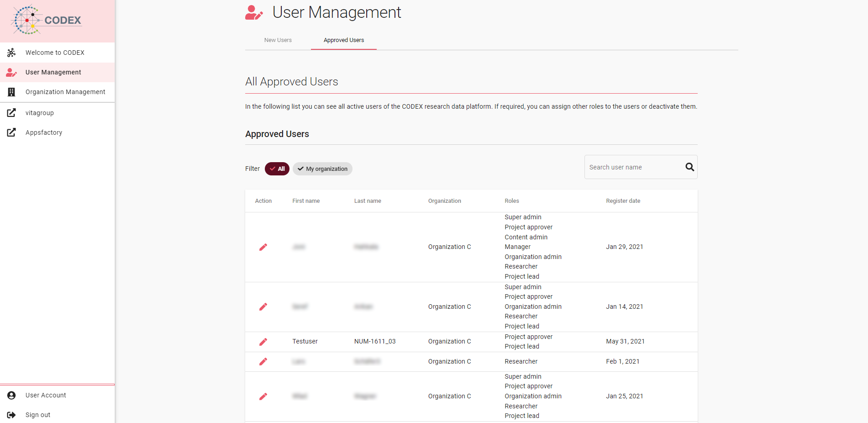Click the User Management page header icon
The height and width of the screenshot is (423, 868).
tap(254, 13)
